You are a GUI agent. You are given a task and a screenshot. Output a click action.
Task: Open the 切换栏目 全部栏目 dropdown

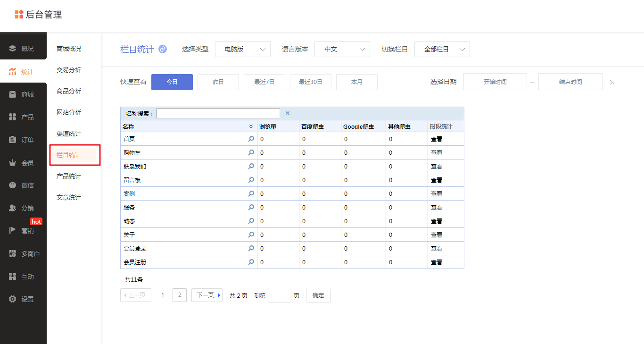[442, 49]
